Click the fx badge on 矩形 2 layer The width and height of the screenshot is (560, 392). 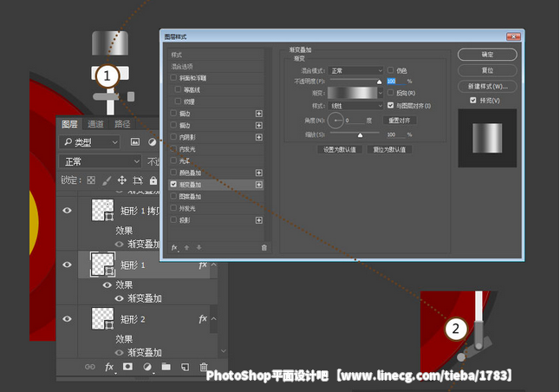click(203, 319)
